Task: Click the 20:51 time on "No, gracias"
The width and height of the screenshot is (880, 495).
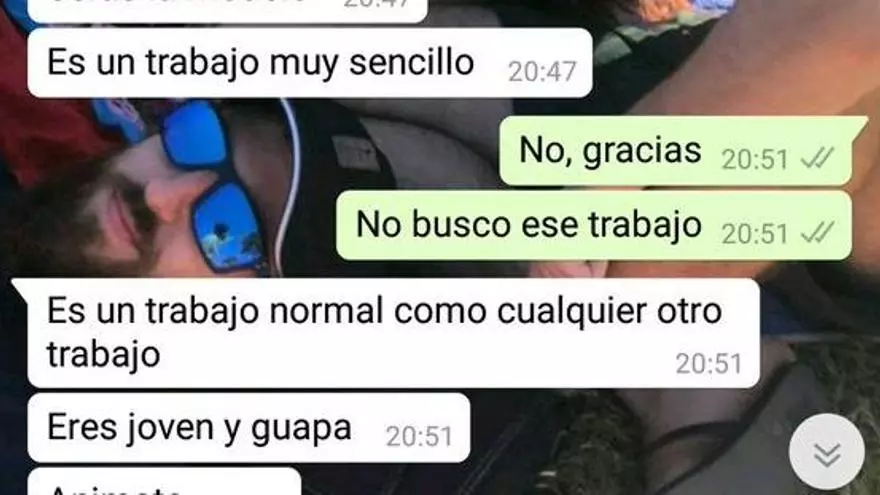Action: (x=755, y=160)
